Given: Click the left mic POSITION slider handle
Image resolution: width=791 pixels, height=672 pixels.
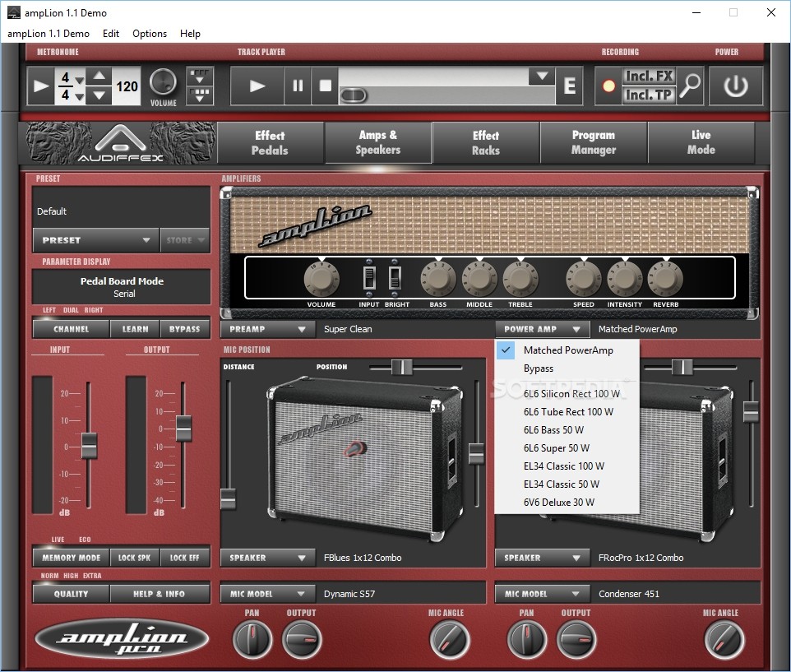Looking at the screenshot, I should click(402, 368).
